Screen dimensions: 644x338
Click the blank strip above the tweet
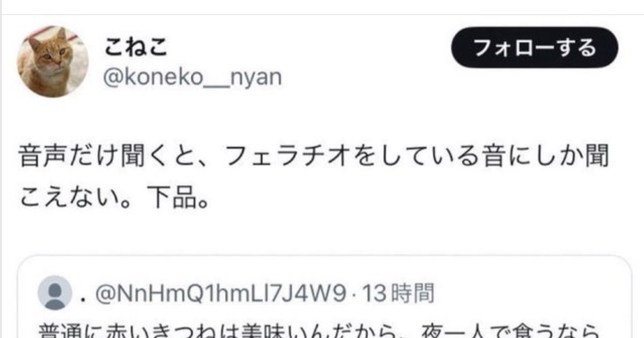point(322,7)
